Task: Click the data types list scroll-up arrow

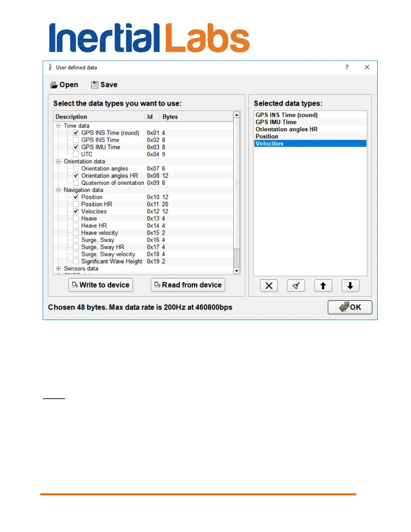Action: (237, 115)
